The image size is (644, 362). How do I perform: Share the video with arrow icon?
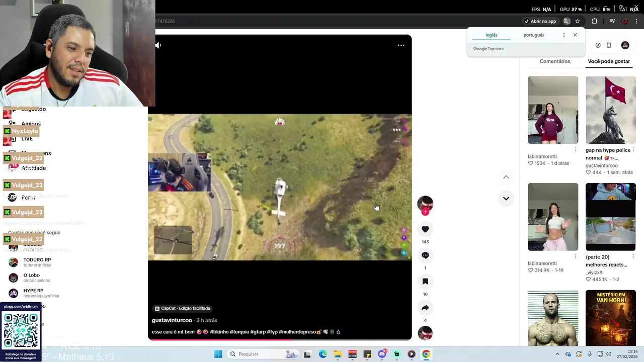pyautogui.click(x=425, y=308)
